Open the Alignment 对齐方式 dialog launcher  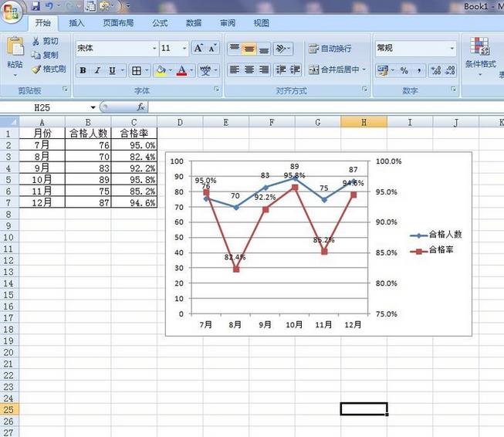pos(364,89)
